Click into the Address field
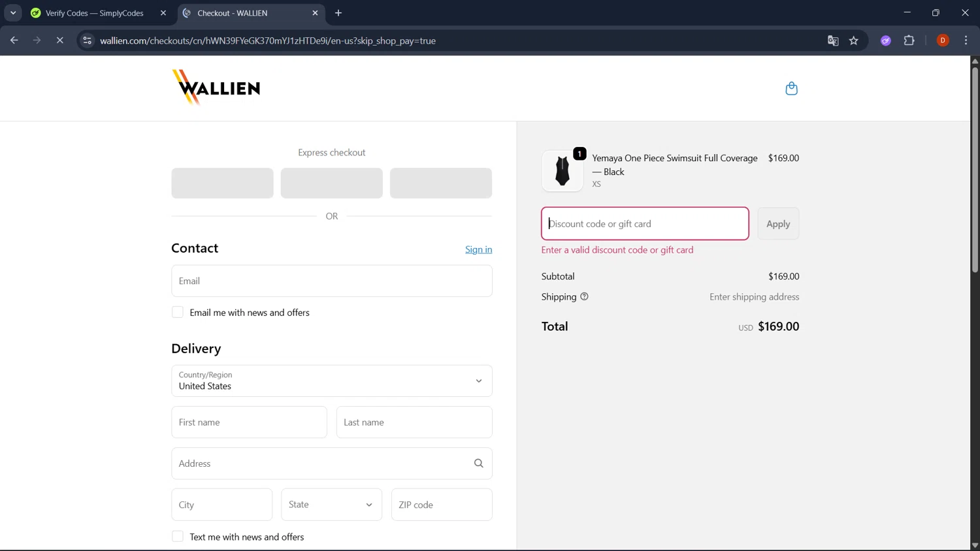 point(332,464)
